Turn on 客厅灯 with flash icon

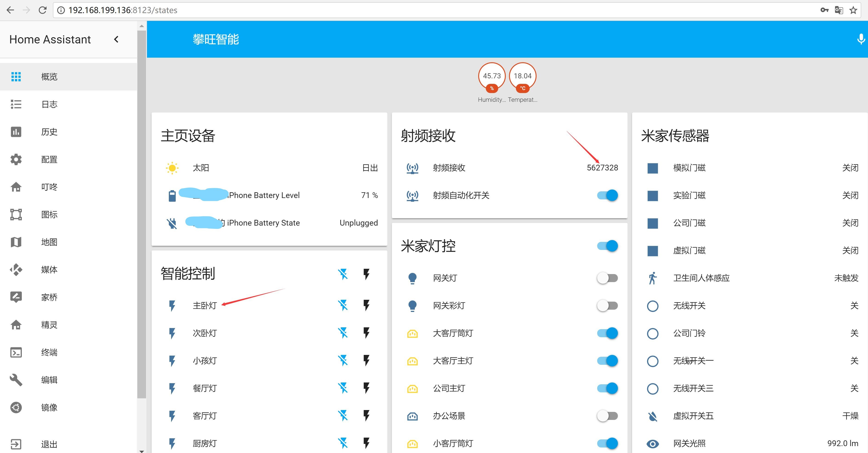click(x=367, y=416)
